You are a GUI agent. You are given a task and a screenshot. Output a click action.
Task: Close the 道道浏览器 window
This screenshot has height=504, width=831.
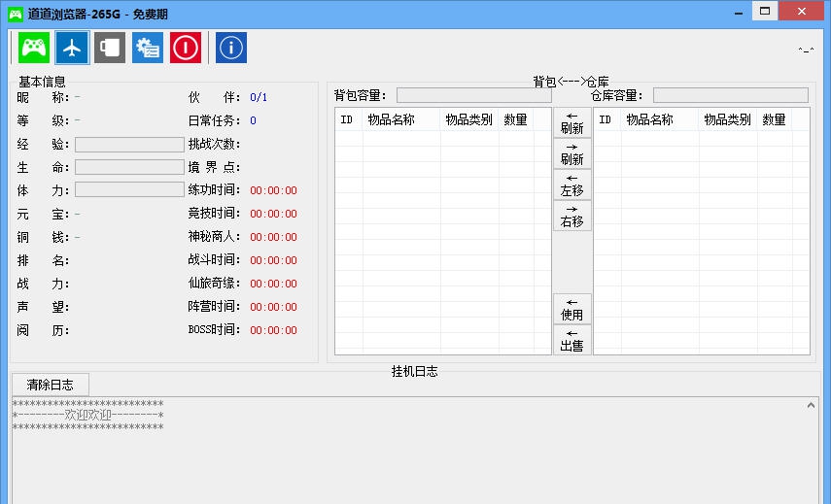(801, 11)
